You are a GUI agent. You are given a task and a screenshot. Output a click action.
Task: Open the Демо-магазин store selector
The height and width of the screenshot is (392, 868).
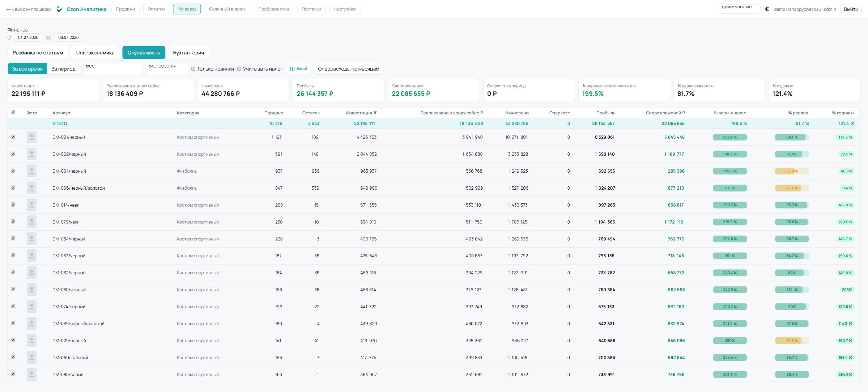739,9
